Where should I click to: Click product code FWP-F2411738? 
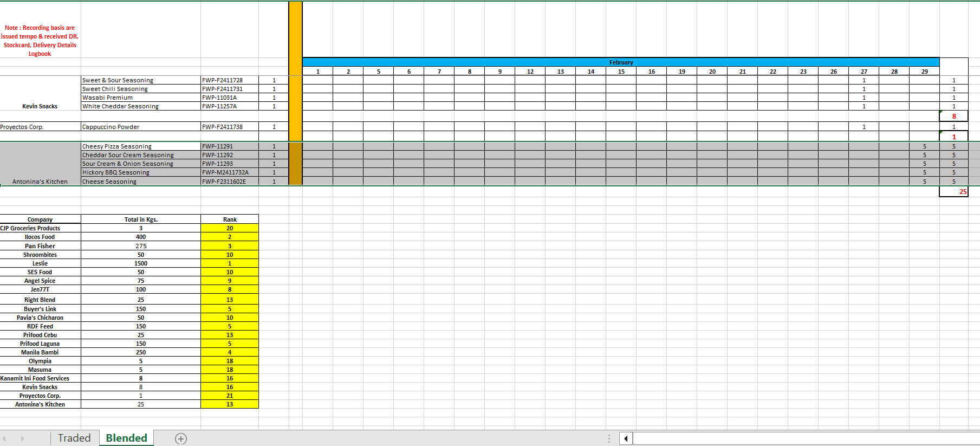point(230,127)
